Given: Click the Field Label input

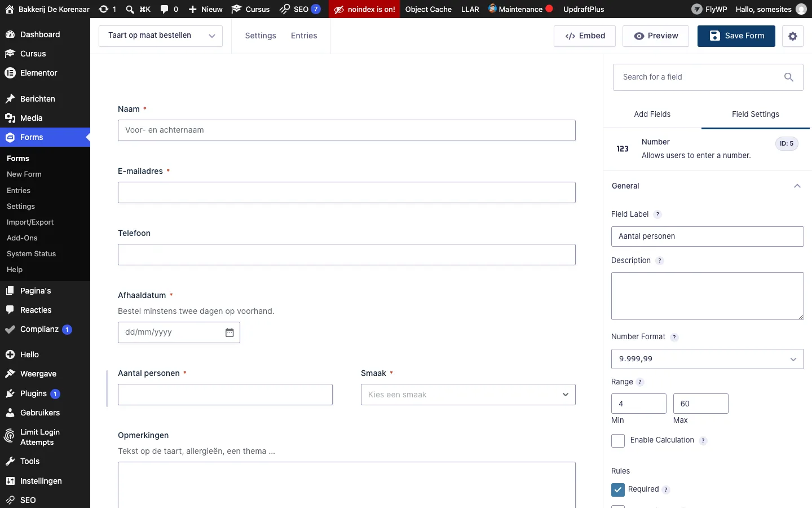Looking at the screenshot, I should point(708,237).
